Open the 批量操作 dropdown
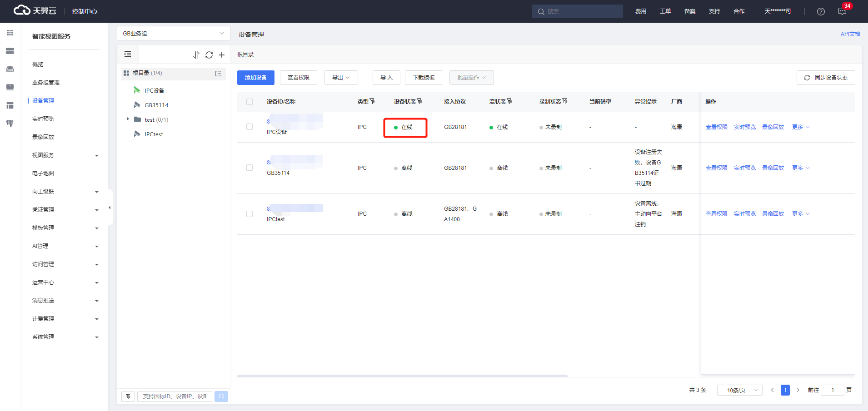868x411 pixels. pos(472,78)
